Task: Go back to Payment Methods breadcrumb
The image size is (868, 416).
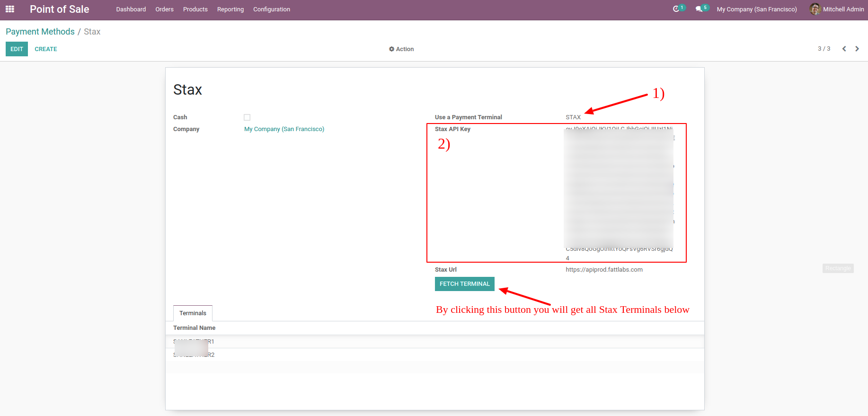Action: [x=40, y=32]
